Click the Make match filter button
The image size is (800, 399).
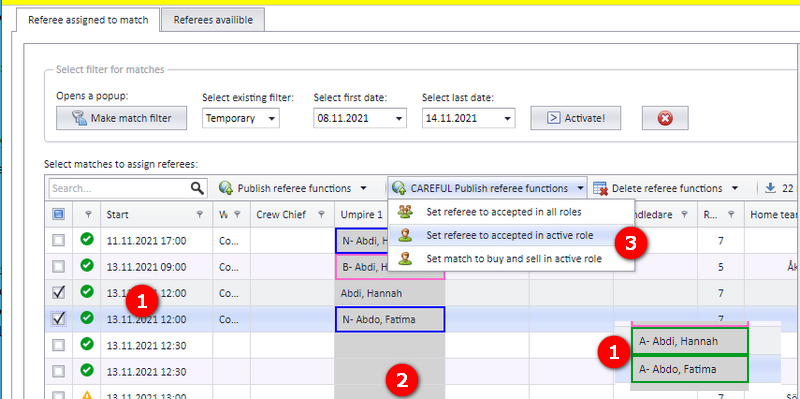[121, 118]
